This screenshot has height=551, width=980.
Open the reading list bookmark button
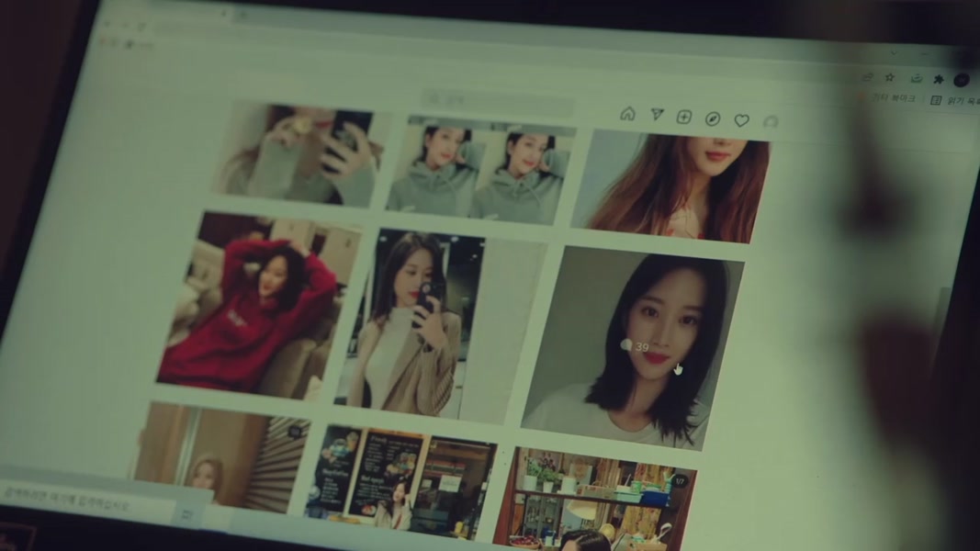pos(953,101)
